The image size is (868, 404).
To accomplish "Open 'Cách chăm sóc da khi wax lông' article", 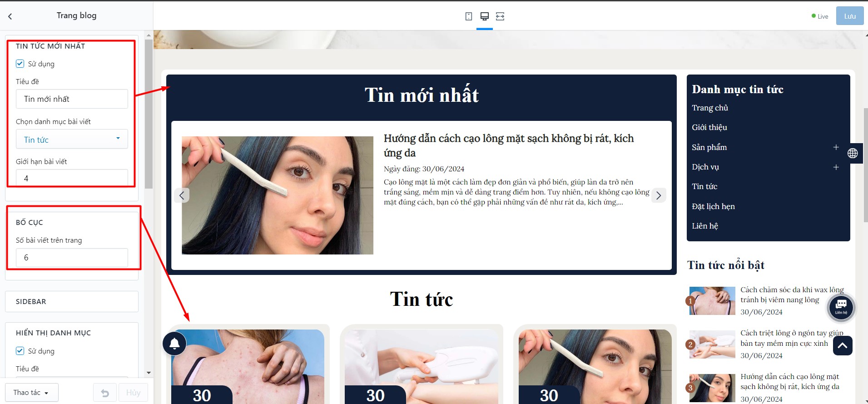I will tap(792, 295).
